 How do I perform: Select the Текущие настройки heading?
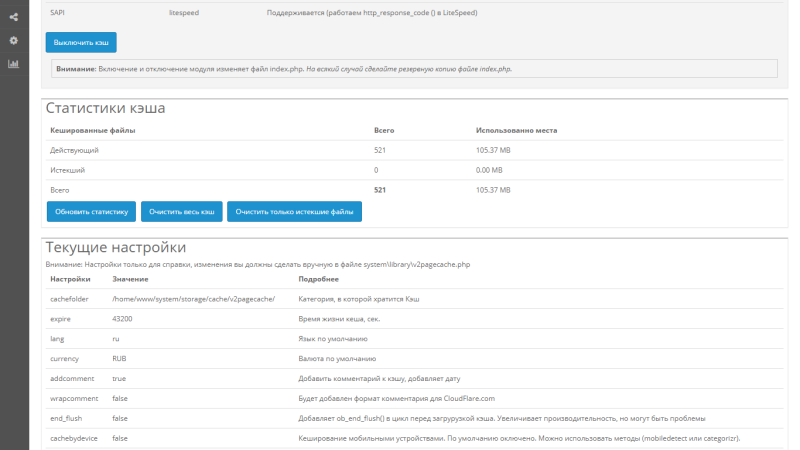click(116, 247)
